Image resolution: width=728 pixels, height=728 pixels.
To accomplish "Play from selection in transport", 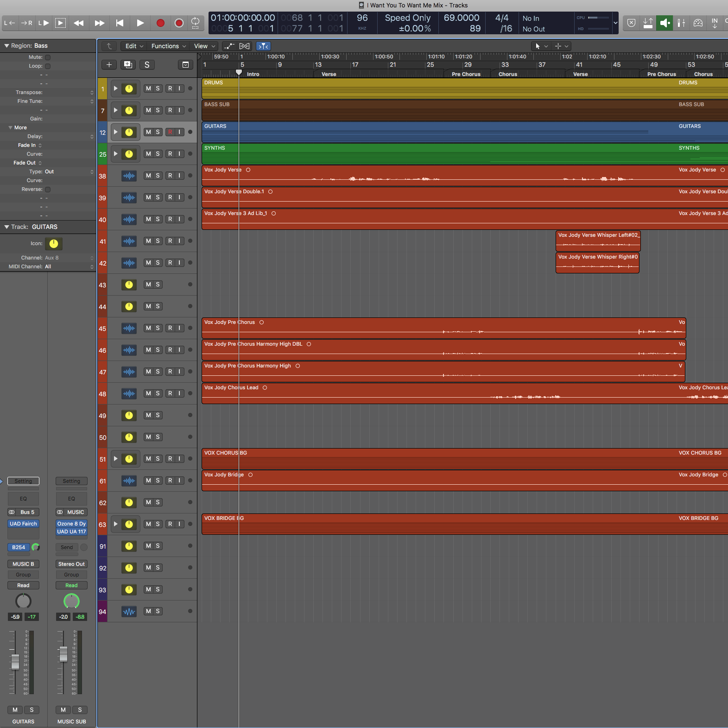I will click(60, 23).
